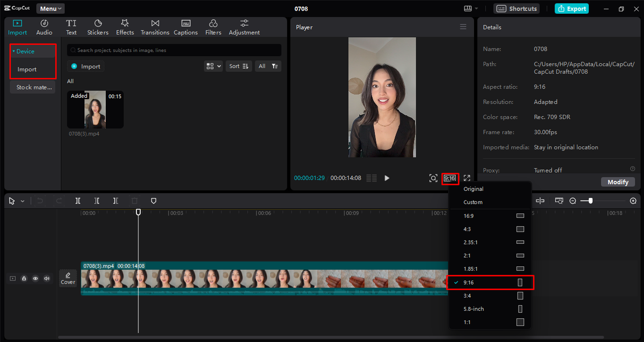Viewport: 644px width, 342px height.
Task: Open the Captions tab
Action: click(186, 27)
